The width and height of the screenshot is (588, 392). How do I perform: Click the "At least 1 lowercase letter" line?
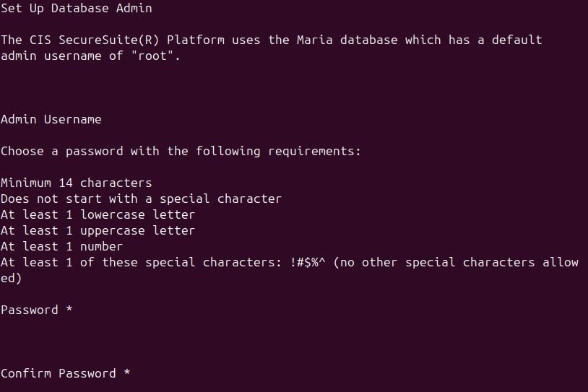pyautogui.click(x=98, y=214)
